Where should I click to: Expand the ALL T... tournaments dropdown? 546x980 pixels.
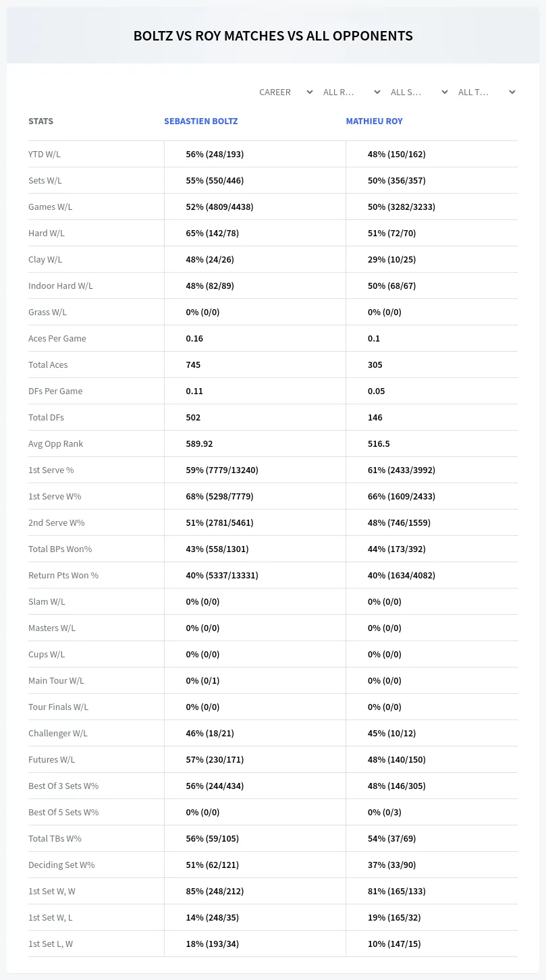(487, 92)
